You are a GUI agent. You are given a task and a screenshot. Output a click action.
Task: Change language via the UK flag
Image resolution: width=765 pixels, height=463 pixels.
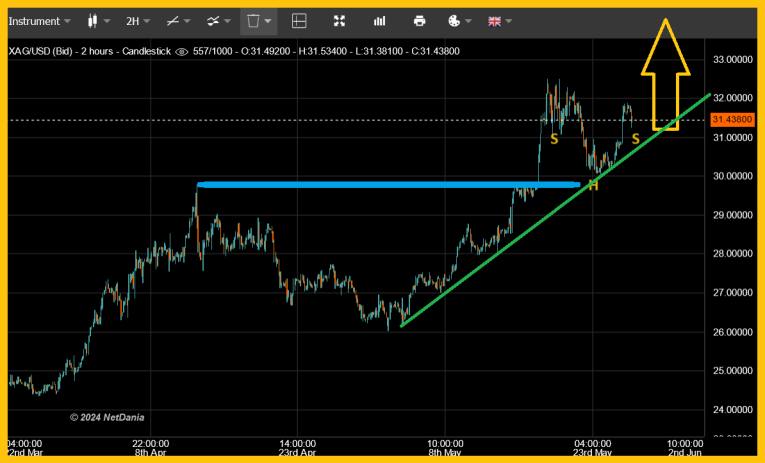(x=494, y=21)
